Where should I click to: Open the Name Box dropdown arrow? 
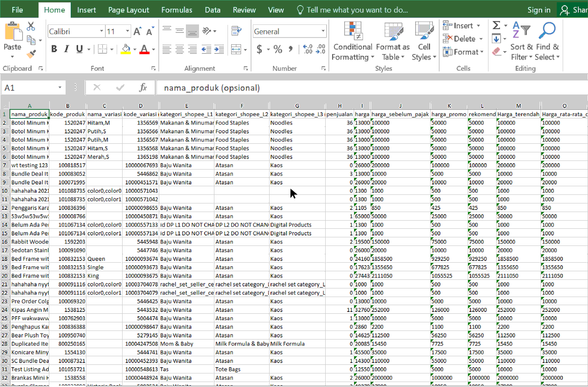pyautogui.click(x=60, y=88)
